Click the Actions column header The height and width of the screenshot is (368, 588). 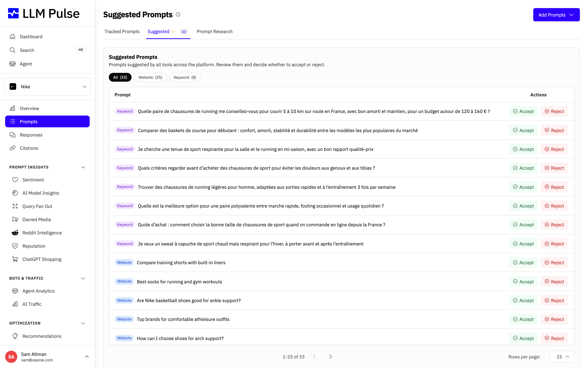538,95
